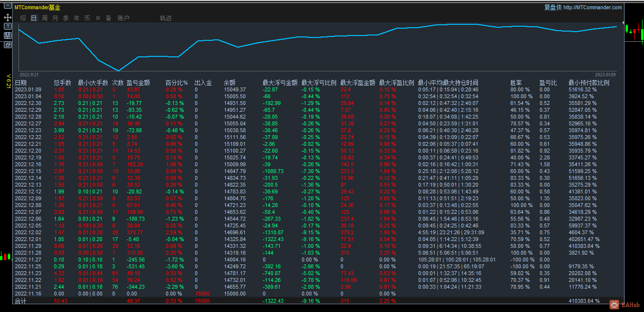Click profit value -531.45
This screenshot has height=312, width=644.
tap(136, 266)
